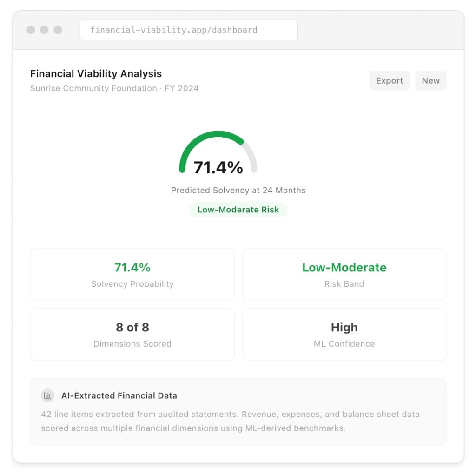
Task: Click the middle browser window dot
Action: pyautogui.click(x=44, y=30)
